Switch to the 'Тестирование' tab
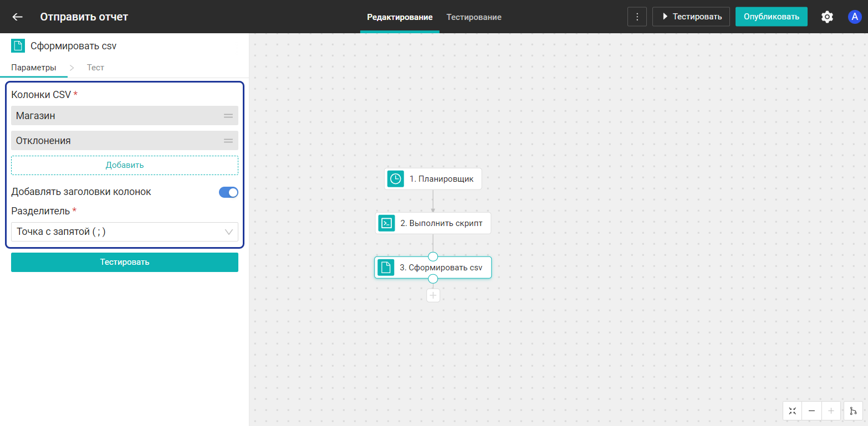 (474, 17)
